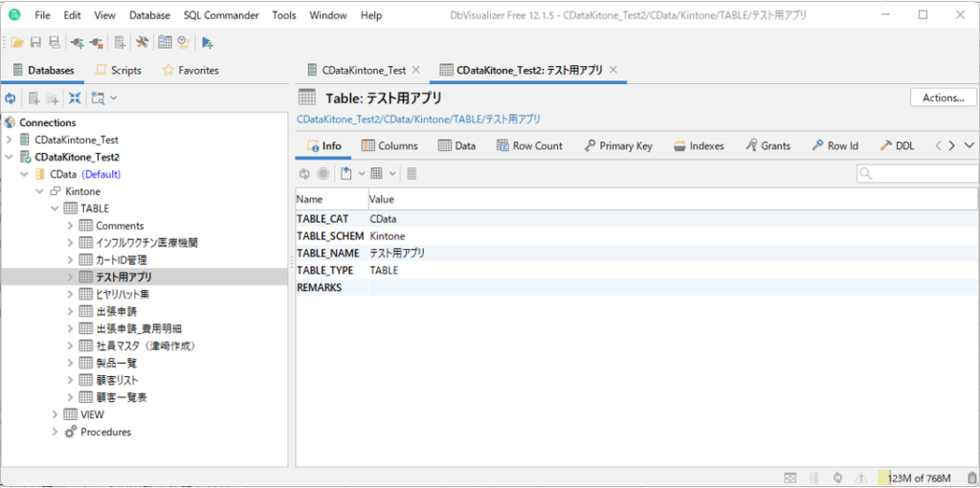Open the Row Count tab

pyautogui.click(x=529, y=145)
